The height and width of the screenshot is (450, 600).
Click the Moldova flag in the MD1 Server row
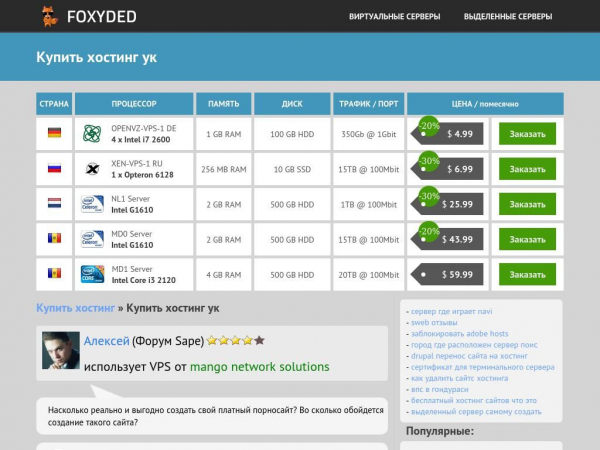click(54, 274)
